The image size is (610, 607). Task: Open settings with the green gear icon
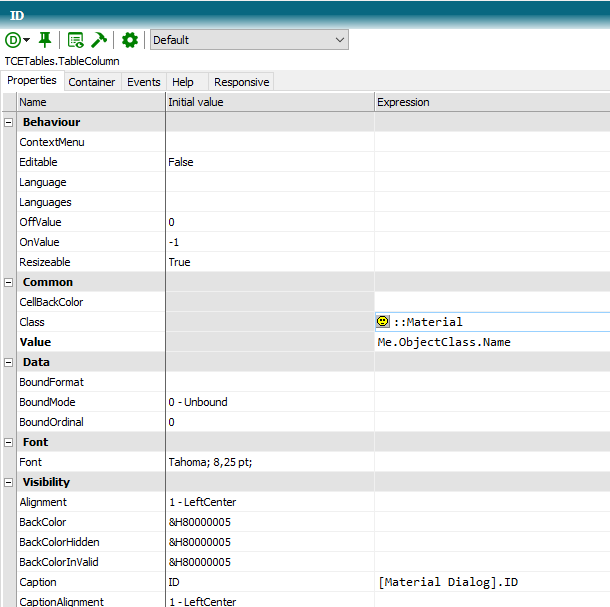coord(130,40)
